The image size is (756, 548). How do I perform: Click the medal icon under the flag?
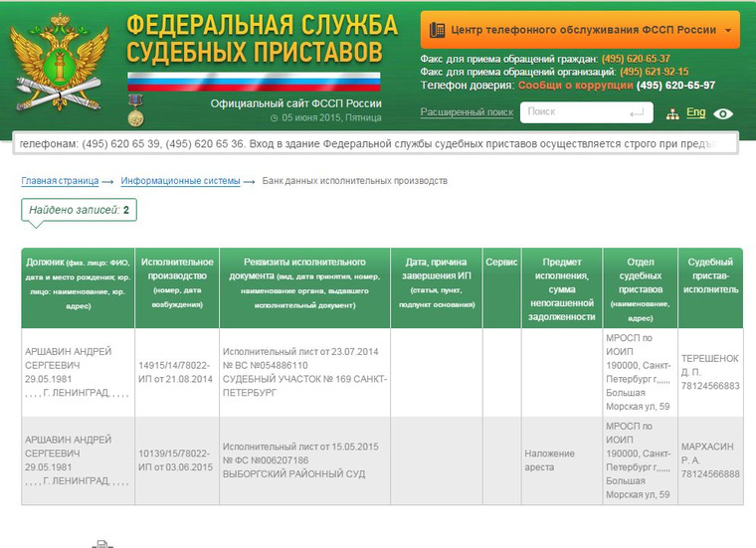coord(135,110)
